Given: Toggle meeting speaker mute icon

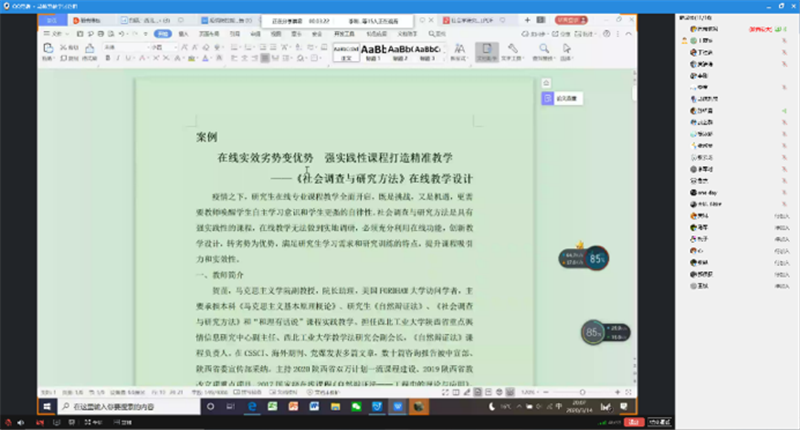Looking at the screenshot, I should (21, 422).
